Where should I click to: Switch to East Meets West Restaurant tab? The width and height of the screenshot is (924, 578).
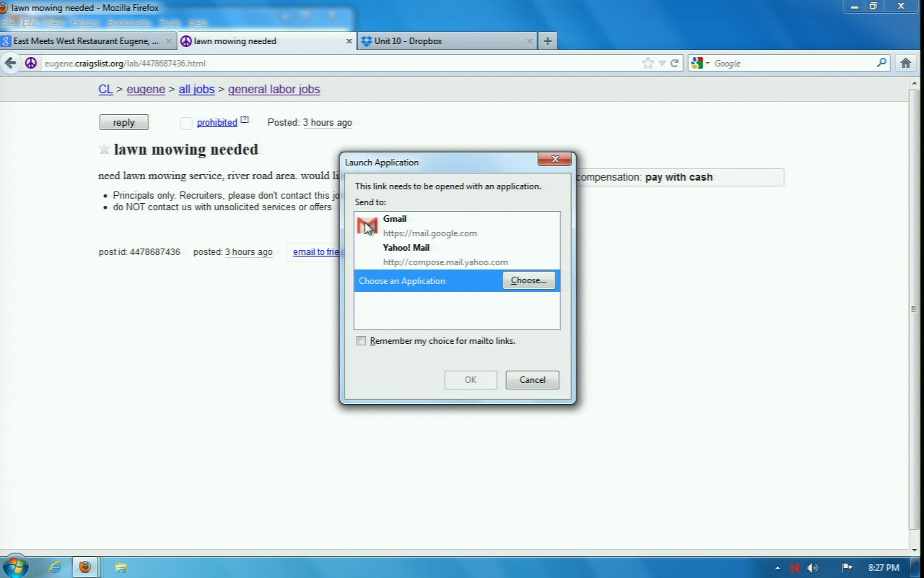pos(85,41)
